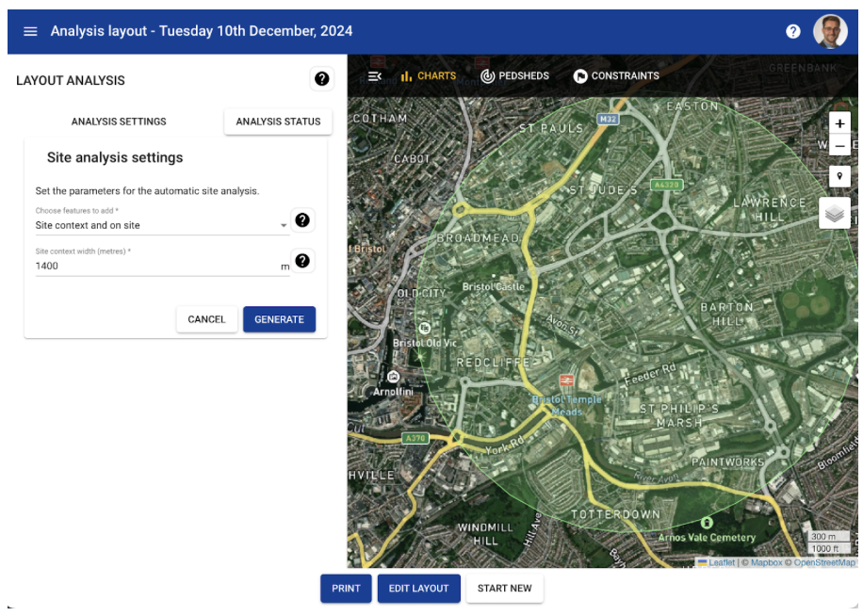Open the Pedsheds tool

pyautogui.click(x=514, y=76)
